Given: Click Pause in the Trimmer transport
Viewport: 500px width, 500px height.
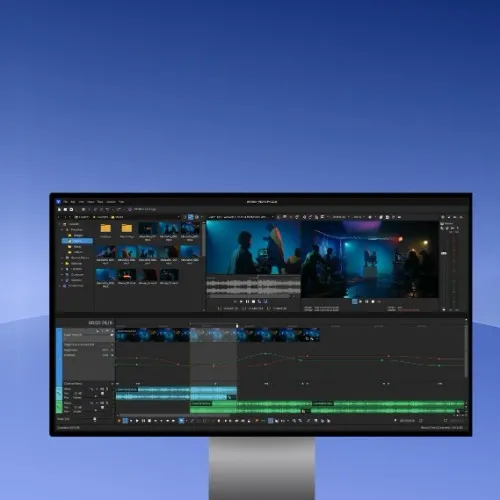Looking at the screenshot, I should tap(247, 302).
